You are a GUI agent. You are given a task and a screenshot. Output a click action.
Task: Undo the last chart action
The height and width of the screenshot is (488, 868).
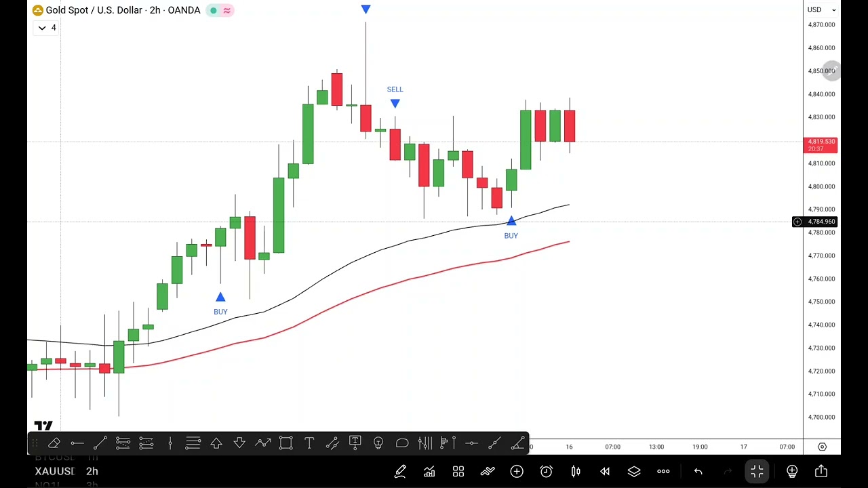698,471
